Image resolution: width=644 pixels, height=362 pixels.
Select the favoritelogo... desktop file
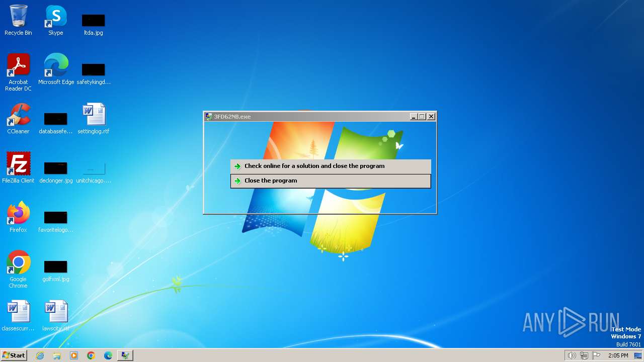[56, 221]
